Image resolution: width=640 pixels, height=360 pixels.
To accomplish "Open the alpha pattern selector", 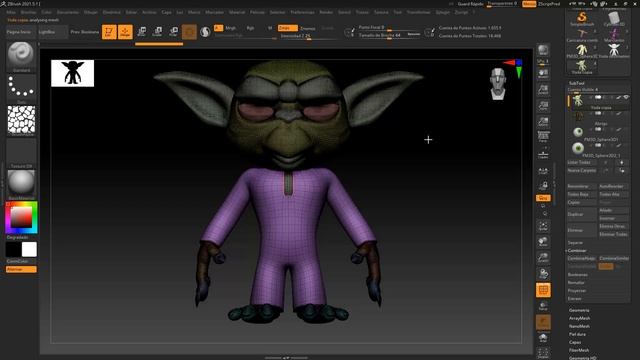I will (x=21, y=120).
